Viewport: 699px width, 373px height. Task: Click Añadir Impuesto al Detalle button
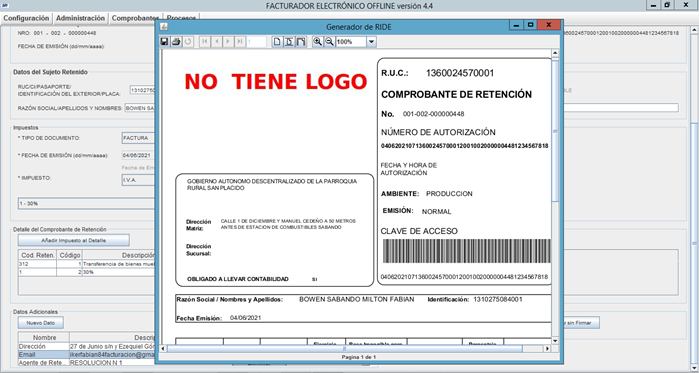point(74,240)
